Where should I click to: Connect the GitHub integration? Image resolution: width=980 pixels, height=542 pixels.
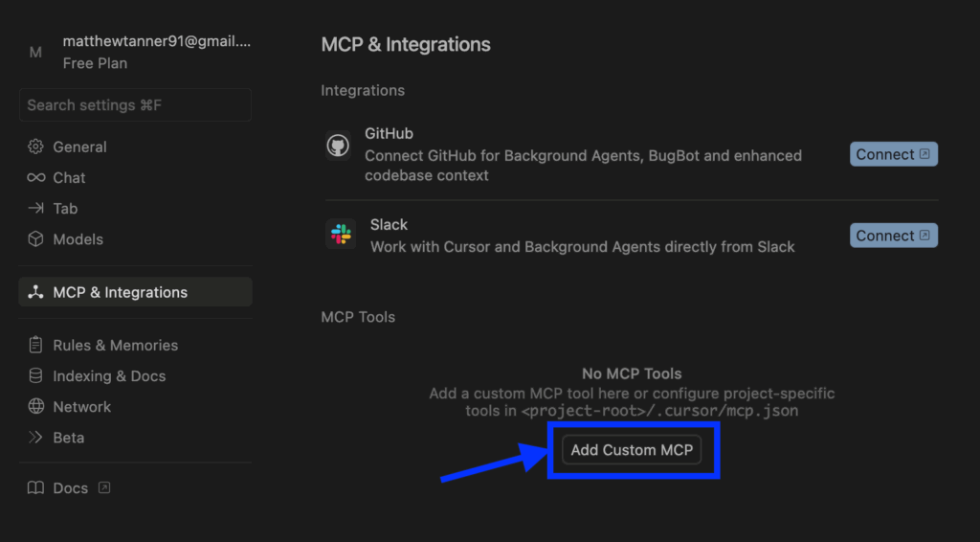click(893, 154)
